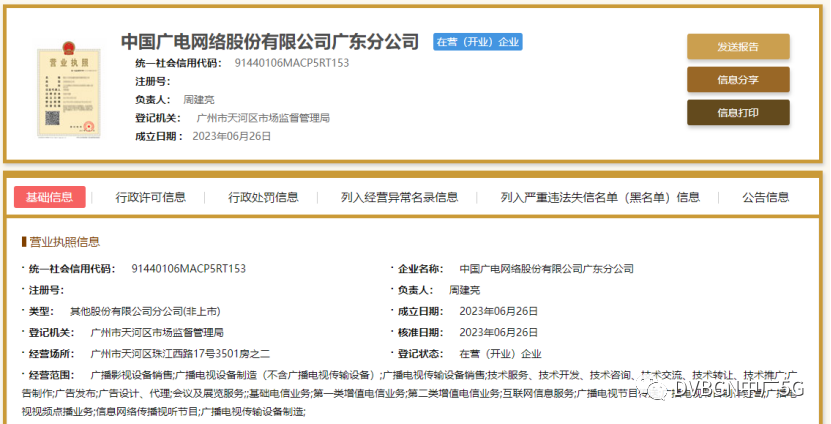The height and width of the screenshot is (424, 831).
Task: Click 负责人 value 周建亮 in license details
Action: [x=464, y=290]
